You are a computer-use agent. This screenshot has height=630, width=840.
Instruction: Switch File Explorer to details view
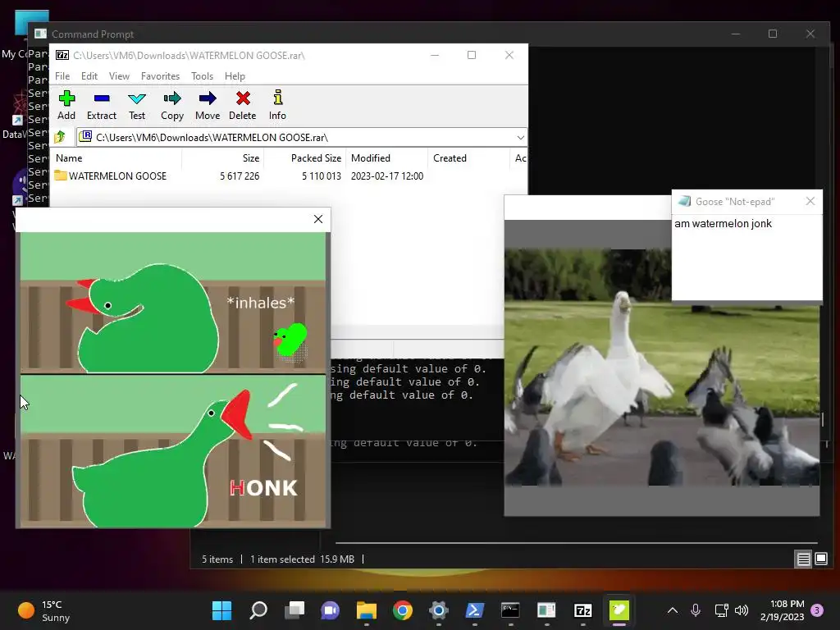click(x=804, y=559)
